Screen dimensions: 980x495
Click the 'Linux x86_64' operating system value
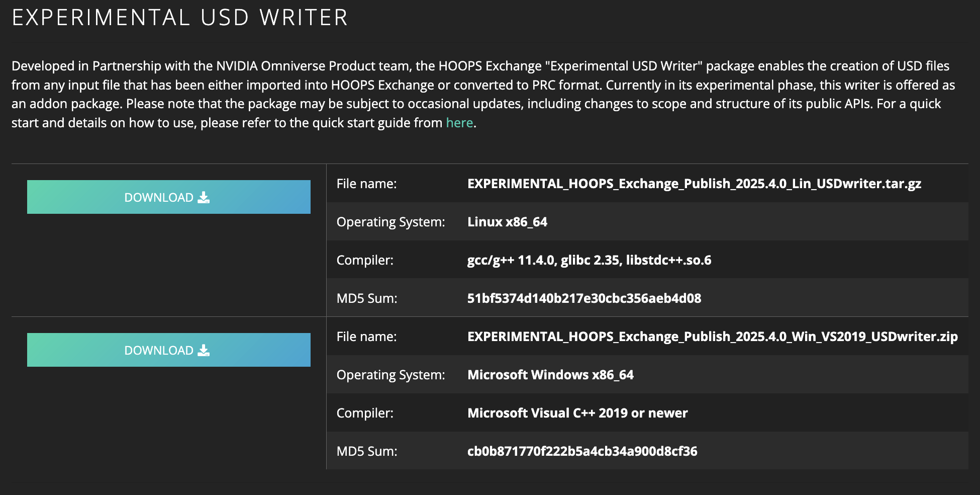507,222
